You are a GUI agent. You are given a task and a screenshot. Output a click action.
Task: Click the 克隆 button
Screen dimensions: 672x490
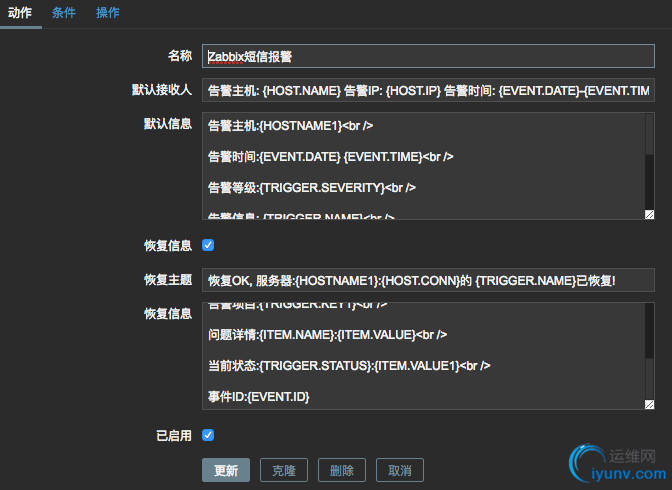pyautogui.click(x=284, y=470)
